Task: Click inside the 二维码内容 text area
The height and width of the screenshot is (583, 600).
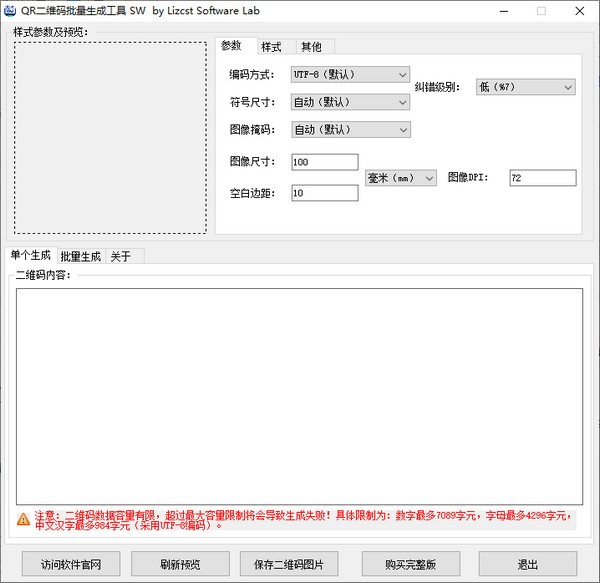Action: click(x=299, y=395)
